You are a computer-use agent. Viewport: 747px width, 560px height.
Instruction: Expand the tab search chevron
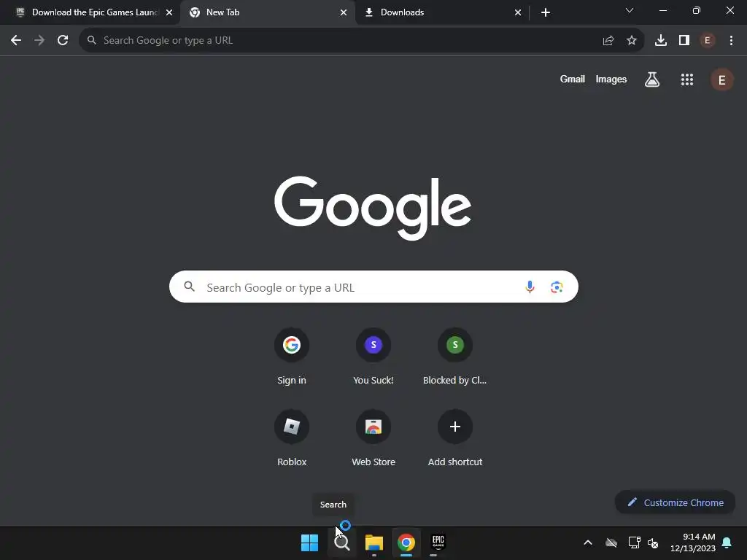click(630, 10)
